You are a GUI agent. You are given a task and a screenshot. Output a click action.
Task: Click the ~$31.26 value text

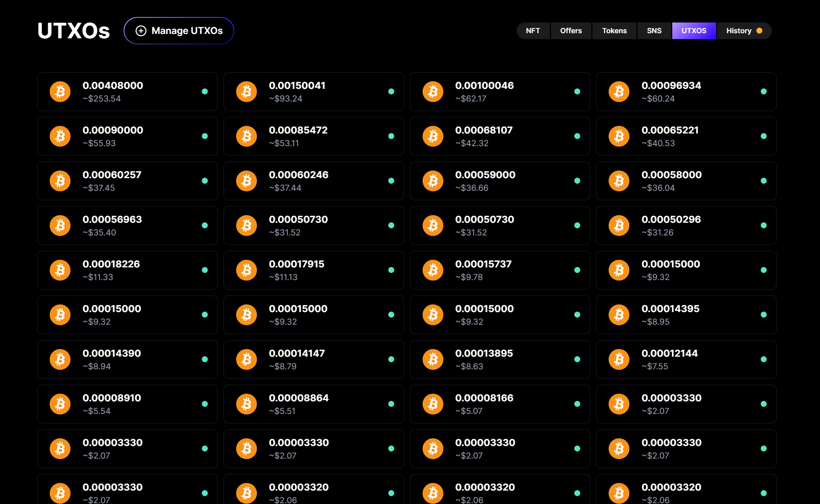pos(658,233)
